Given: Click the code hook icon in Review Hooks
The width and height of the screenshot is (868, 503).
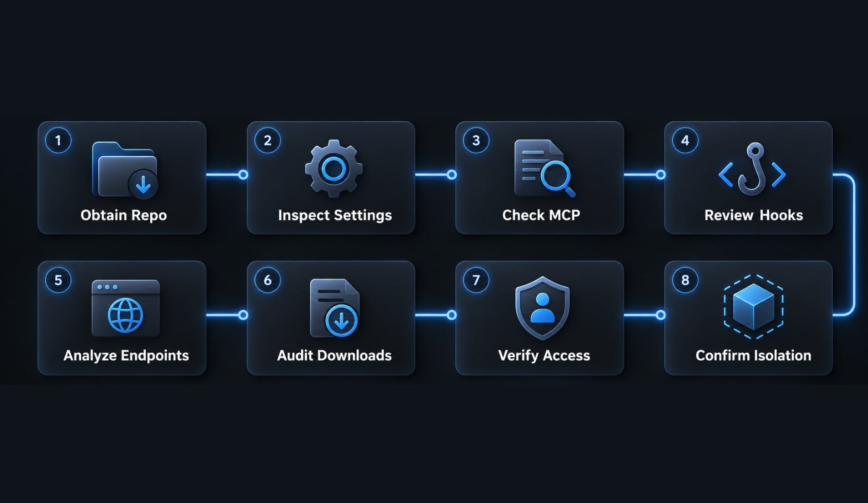Looking at the screenshot, I should [752, 169].
